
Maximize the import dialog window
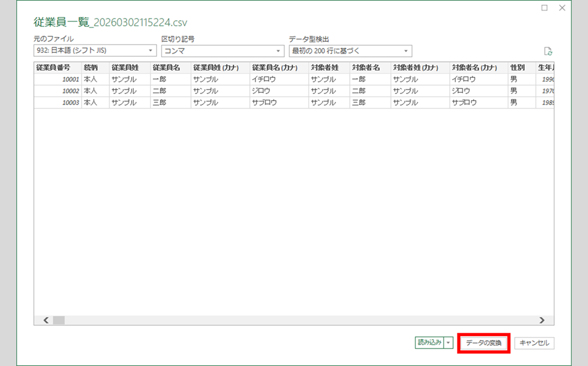tap(544, 8)
